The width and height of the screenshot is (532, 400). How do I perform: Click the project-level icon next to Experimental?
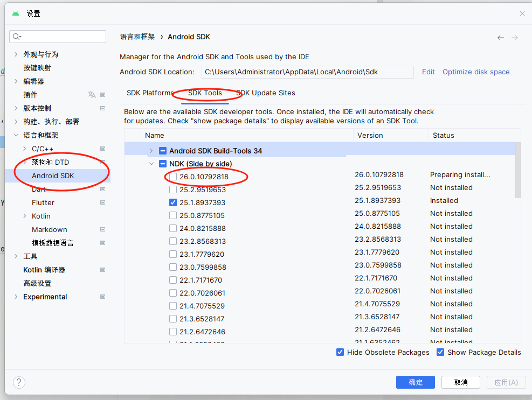(x=102, y=297)
